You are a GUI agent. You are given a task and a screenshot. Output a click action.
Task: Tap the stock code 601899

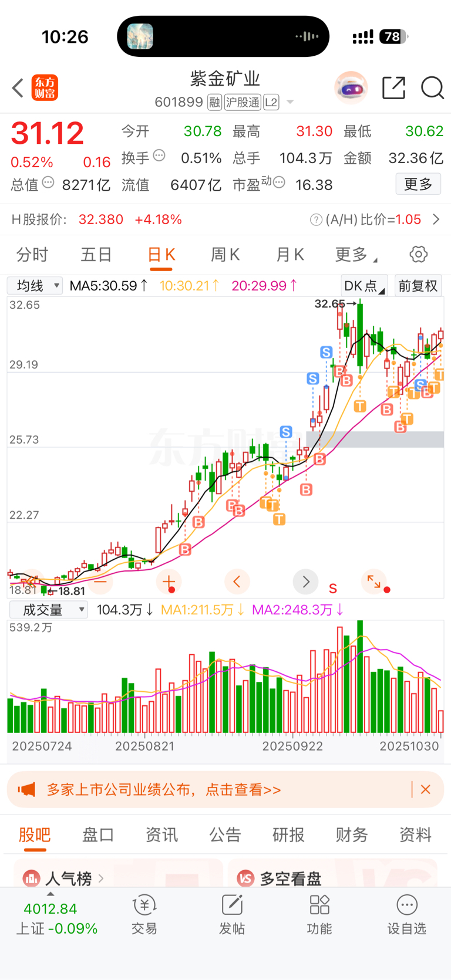pos(179,102)
